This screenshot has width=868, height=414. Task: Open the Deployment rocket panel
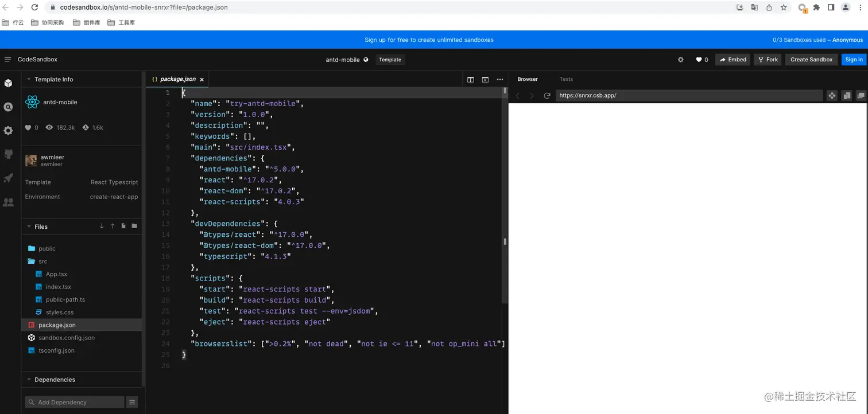click(8, 178)
